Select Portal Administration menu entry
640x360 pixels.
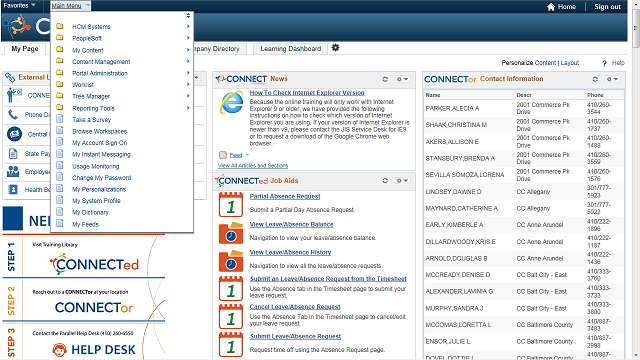[100, 73]
